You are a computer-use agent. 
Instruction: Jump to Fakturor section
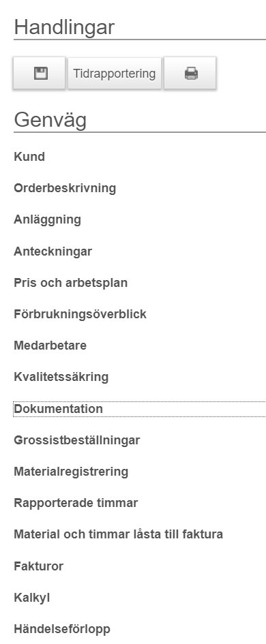coord(39,566)
